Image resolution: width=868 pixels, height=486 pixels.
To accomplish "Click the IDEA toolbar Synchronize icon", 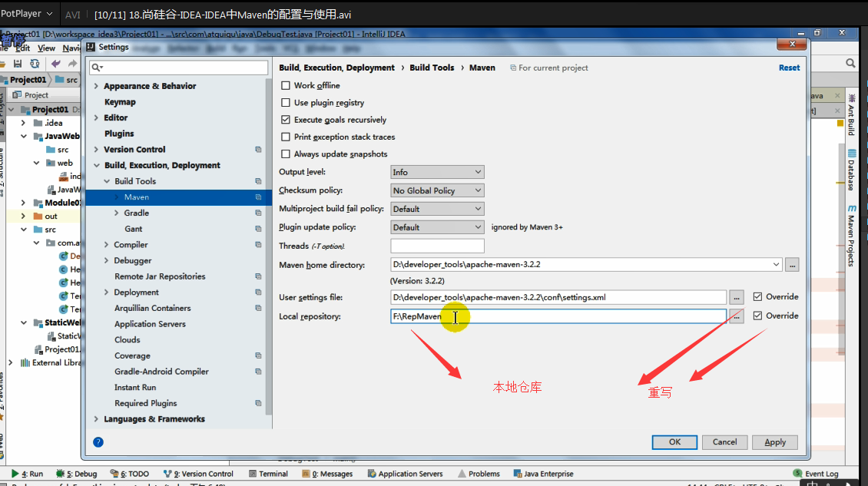I will tap(35, 64).
